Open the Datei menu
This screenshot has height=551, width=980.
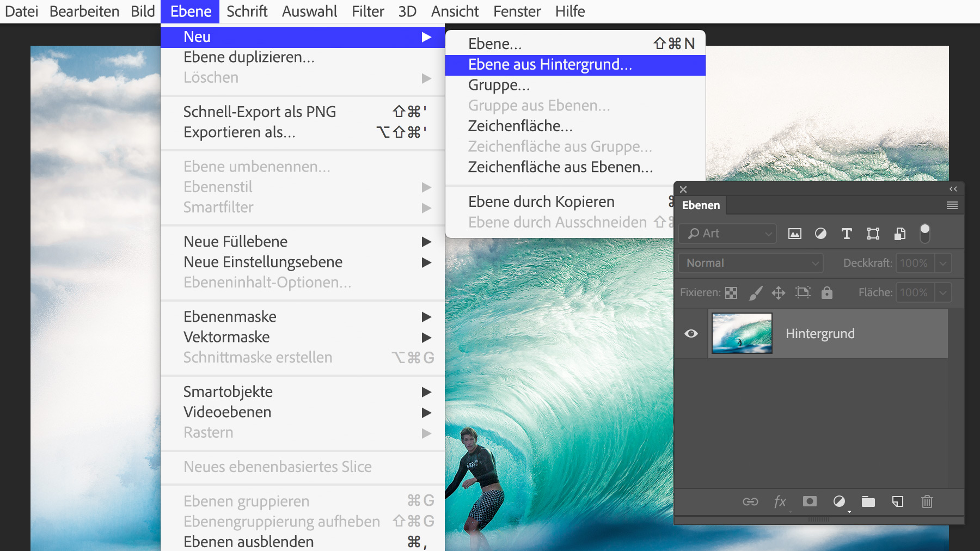pos(21,11)
